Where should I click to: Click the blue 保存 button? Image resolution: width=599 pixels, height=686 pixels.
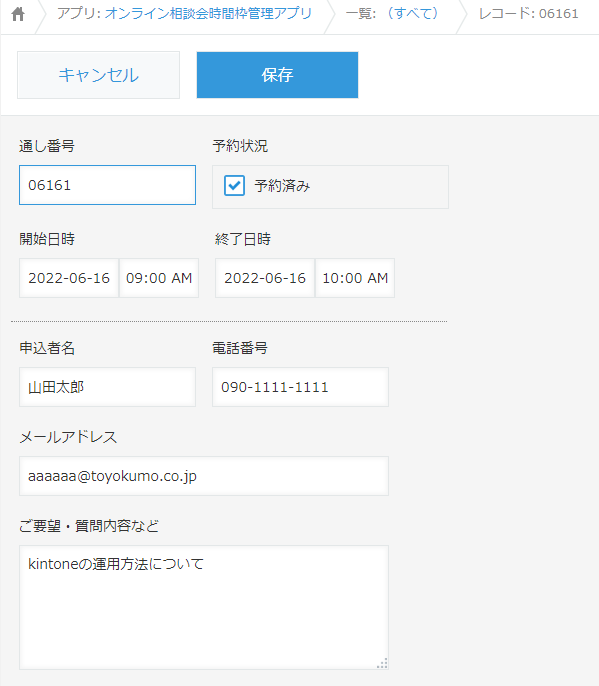[x=277, y=75]
